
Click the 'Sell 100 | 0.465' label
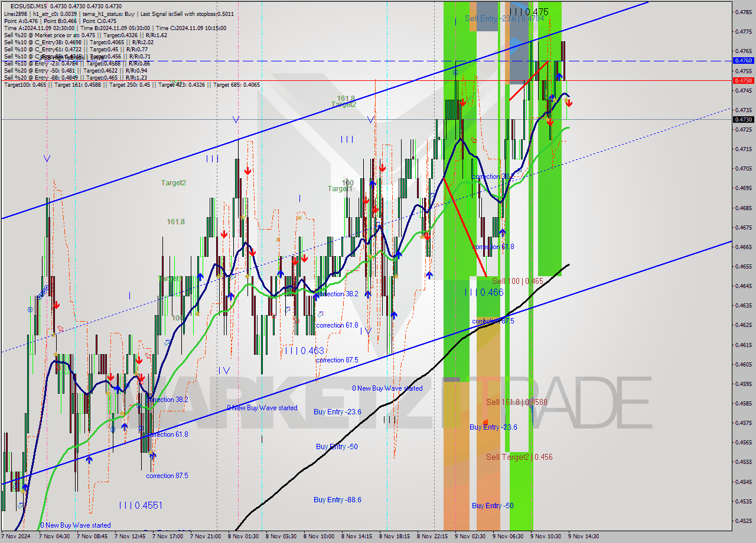[517, 282]
